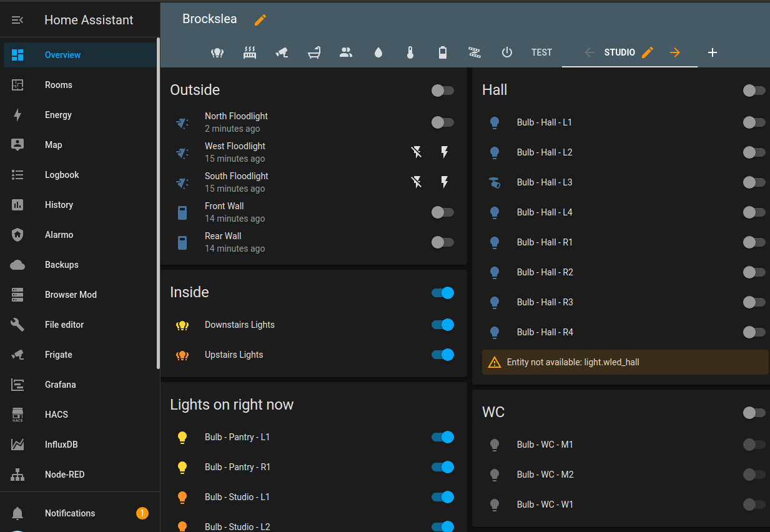
Task: Switch to the radiator heating tab
Action: pyautogui.click(x=250, y=52)
